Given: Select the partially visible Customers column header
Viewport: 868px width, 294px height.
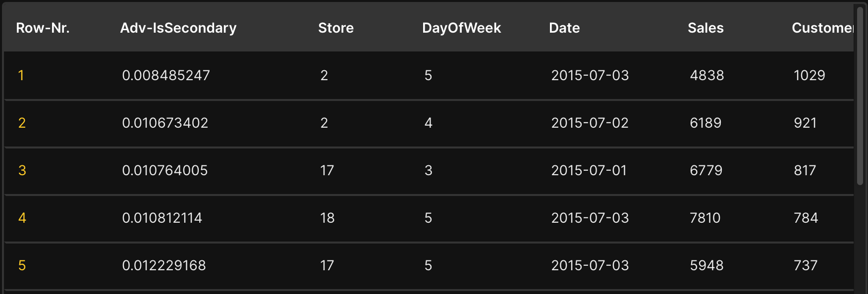Looking at the screenshot, I should tap(822, 28).
